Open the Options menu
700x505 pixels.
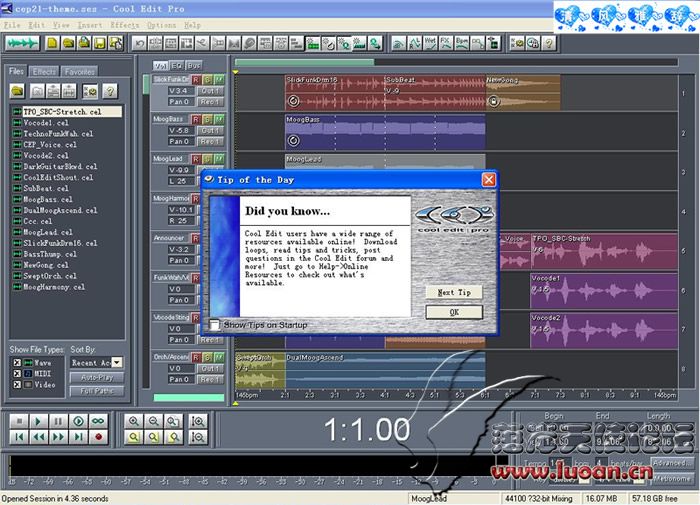tap(162, 25)
